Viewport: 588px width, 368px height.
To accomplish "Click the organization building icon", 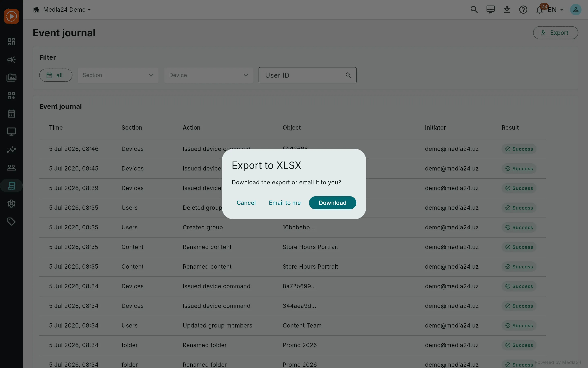I will pyautogui.click(x=37, y=9).
